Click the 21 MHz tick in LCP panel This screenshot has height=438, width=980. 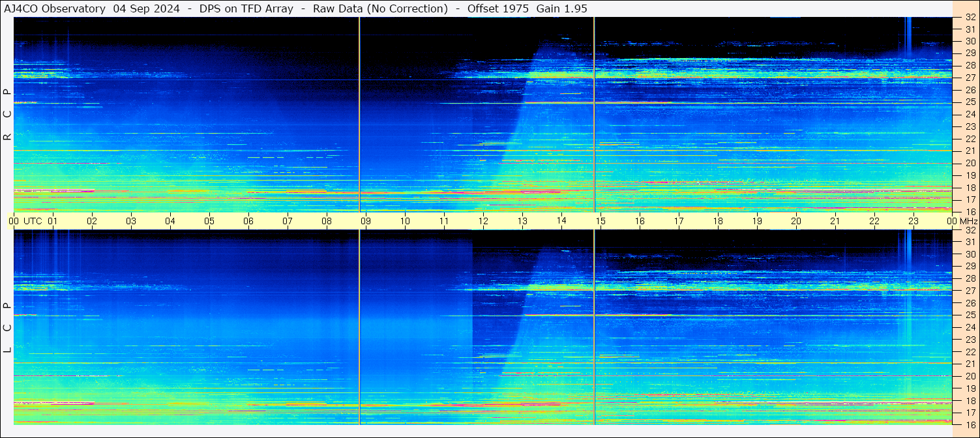pyautogui.click(x=970, y=364)
